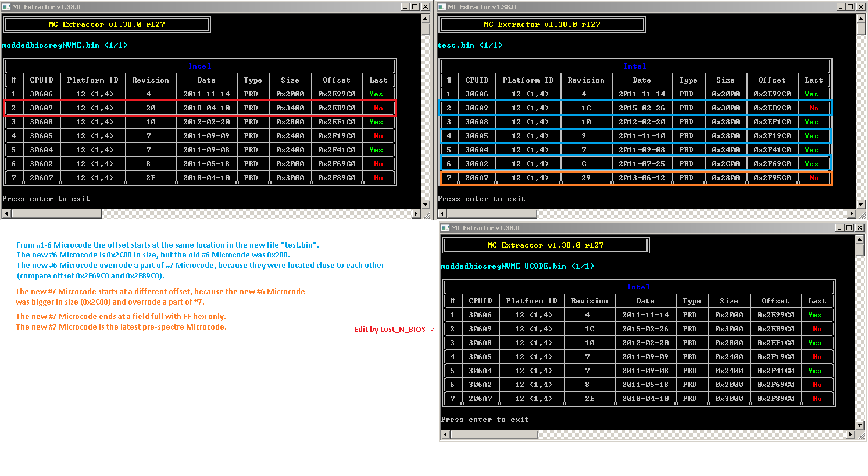The height and width of the screenshot is (476, 868).
Task: Click 'Edit by Lost_N_BIOS ->' red label
Action: pyautogui.click(x=394, y=330)
